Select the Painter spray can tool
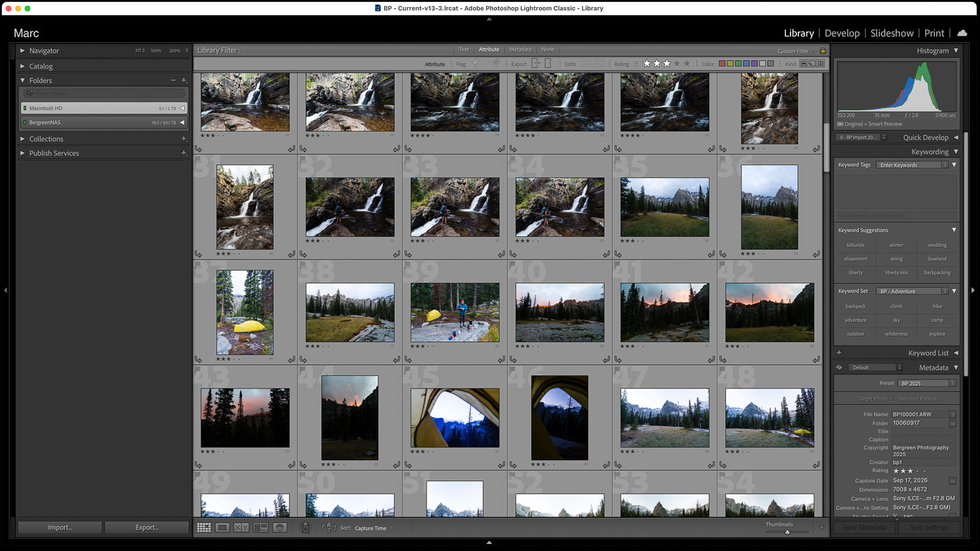This screenshot has width=980, height=551. click(x=305, y=527)
